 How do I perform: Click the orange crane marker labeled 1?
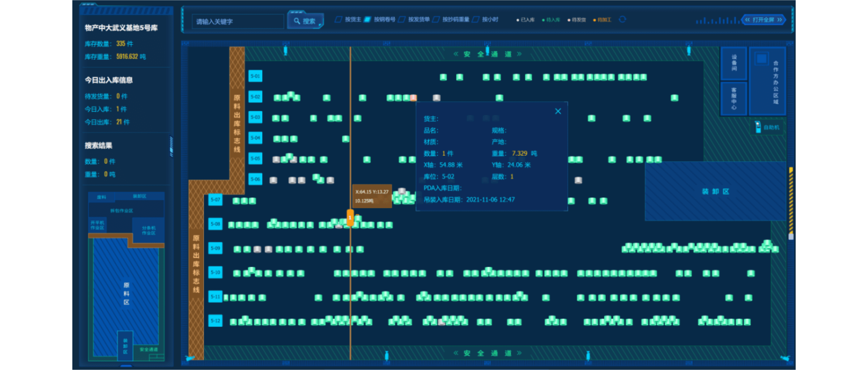coord(350,218)
